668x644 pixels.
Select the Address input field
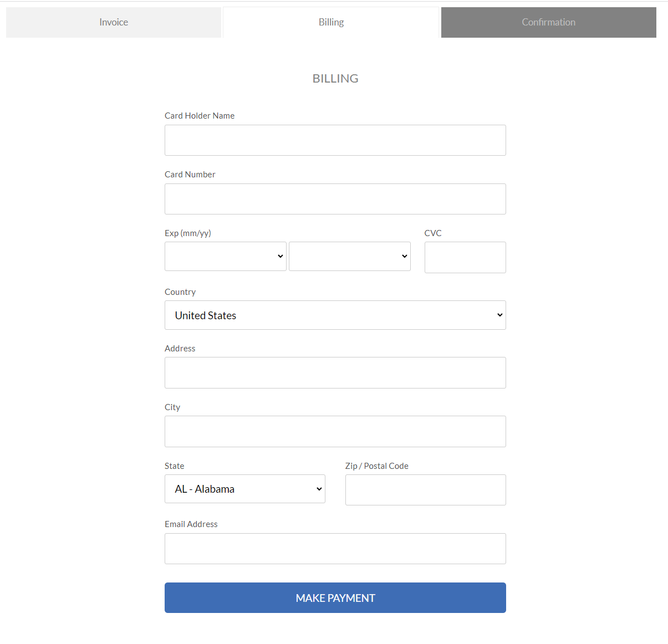pyautogui.click(x=335, y=372)
